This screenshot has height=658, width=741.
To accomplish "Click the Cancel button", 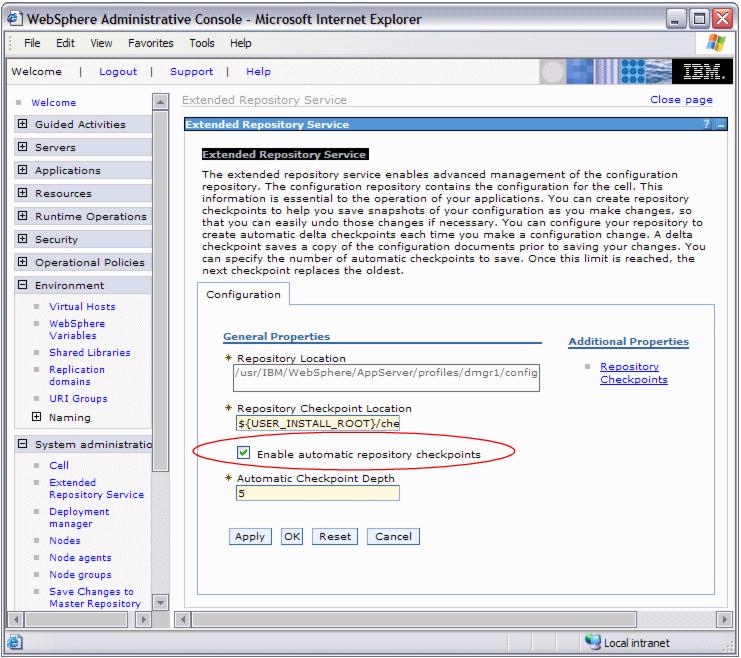I will point(393,537).
